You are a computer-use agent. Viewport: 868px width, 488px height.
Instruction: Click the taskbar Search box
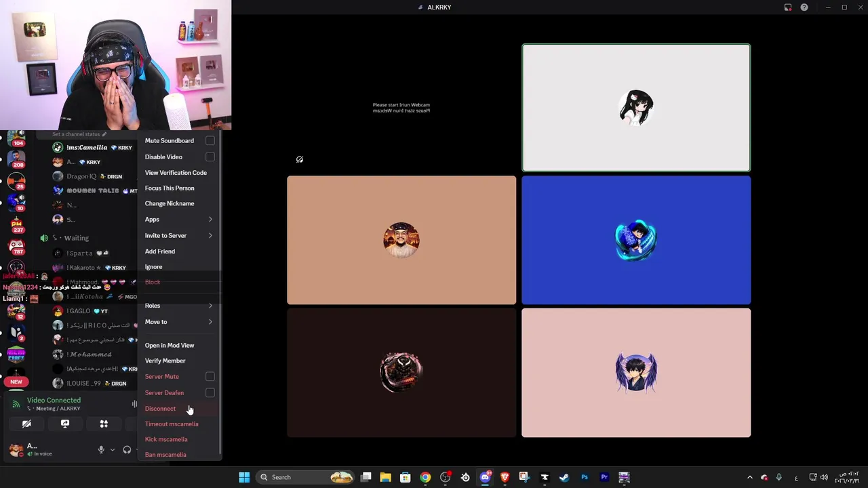(306, 477)
